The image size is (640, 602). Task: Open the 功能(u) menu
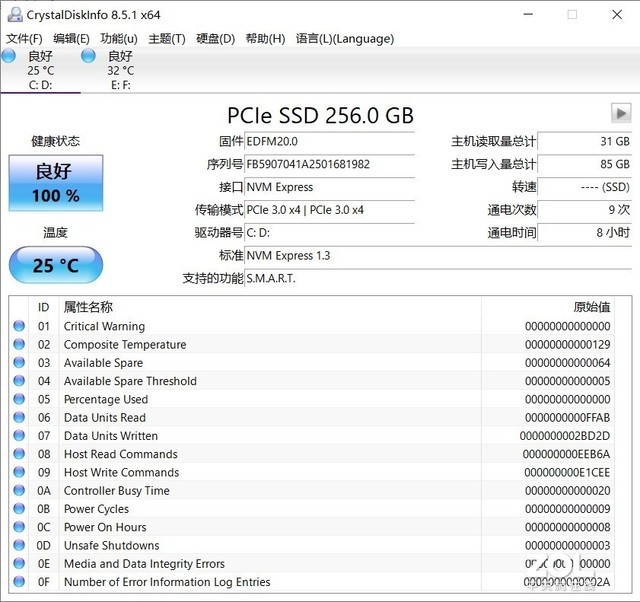119,39
